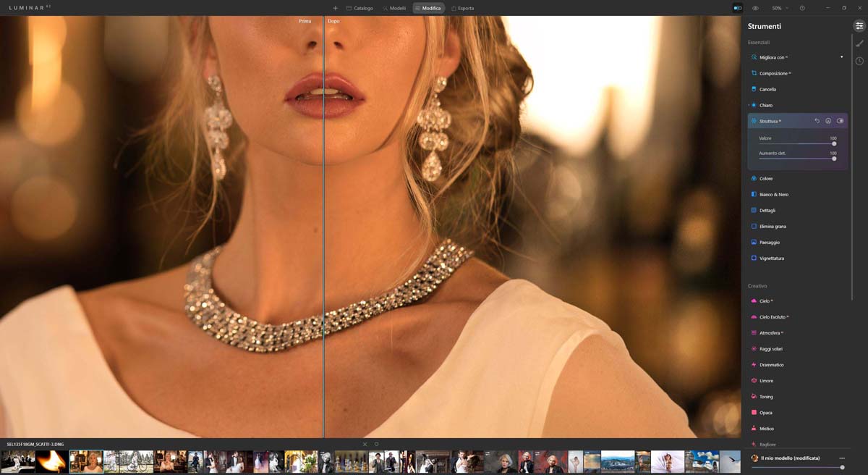Image resolution: width=868 pixels, height=475 pixels.
Task: Click the reject X icon below photo
Action: click(365, 444)
